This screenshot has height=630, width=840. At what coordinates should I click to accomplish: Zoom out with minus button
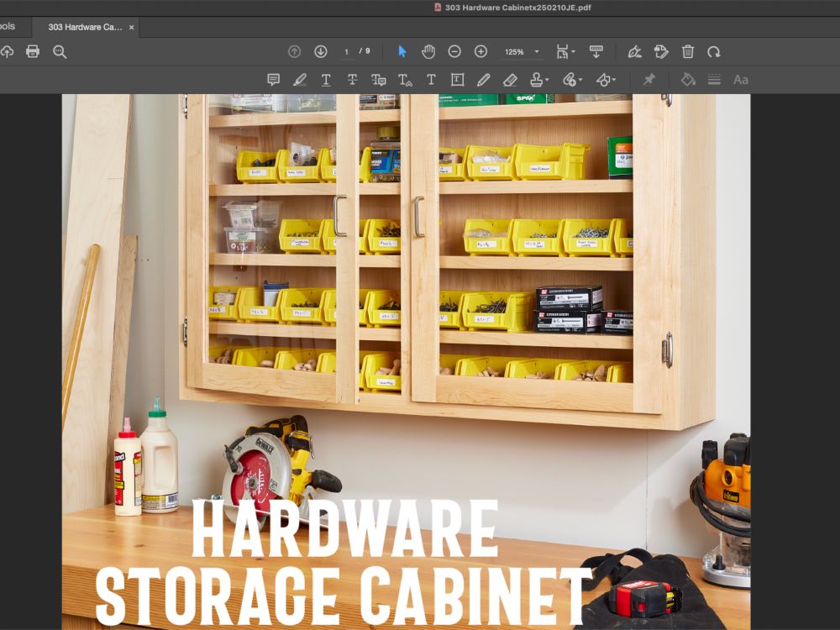pyautogui.click(x=454, y=51)
